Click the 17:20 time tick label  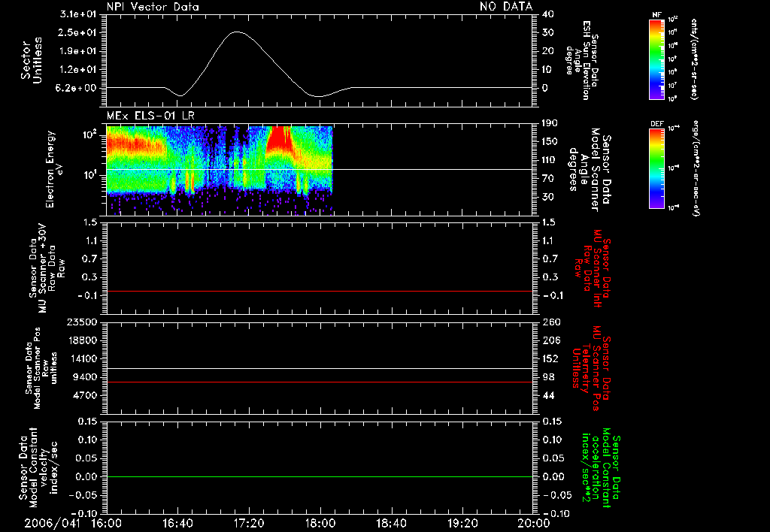click(249, 524)
